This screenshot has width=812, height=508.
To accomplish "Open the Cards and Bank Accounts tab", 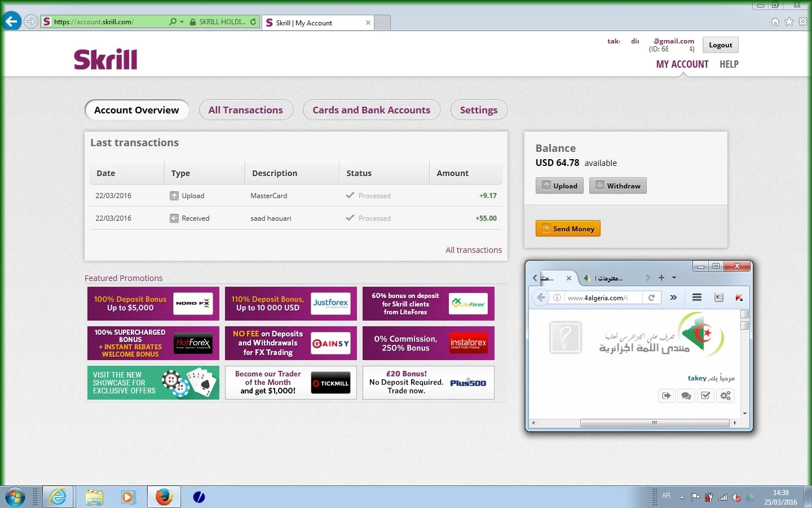I will 371,110.
